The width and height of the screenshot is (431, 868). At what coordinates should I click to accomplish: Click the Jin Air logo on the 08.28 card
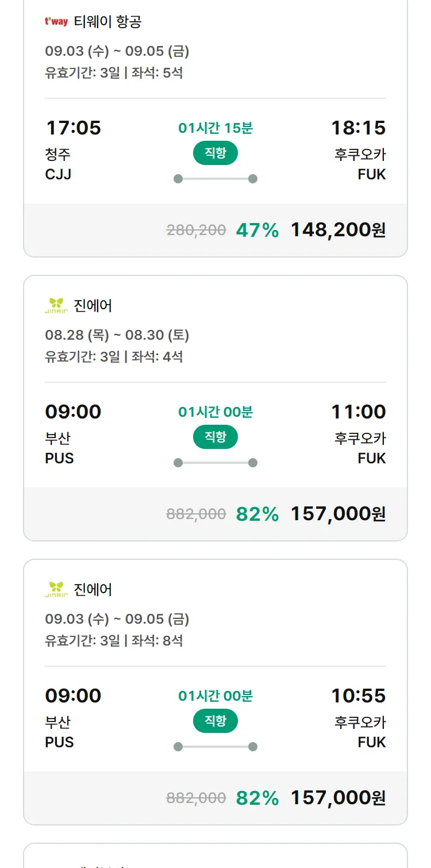pos(56,305)
